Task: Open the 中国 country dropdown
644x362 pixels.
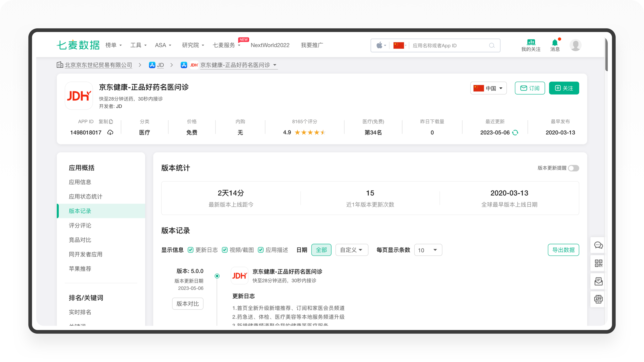Action: coord(488,88)
